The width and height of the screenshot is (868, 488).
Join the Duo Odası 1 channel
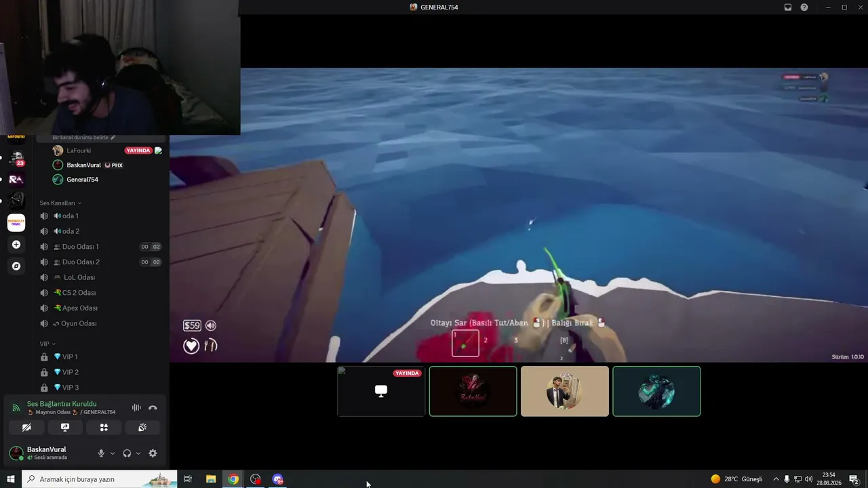(100, 247)
